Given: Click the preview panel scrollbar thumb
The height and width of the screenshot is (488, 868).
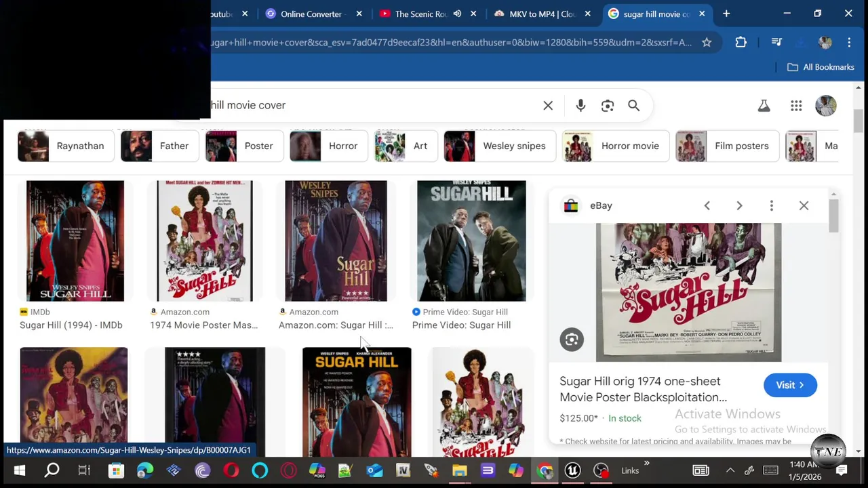Looking at the screenshot, I should click(833, 216).
